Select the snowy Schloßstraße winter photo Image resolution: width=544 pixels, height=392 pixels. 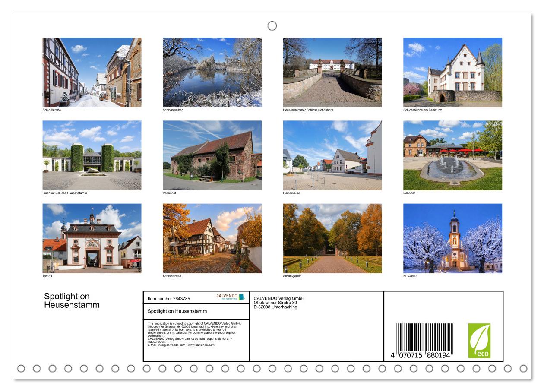click(x=92, y=72)
